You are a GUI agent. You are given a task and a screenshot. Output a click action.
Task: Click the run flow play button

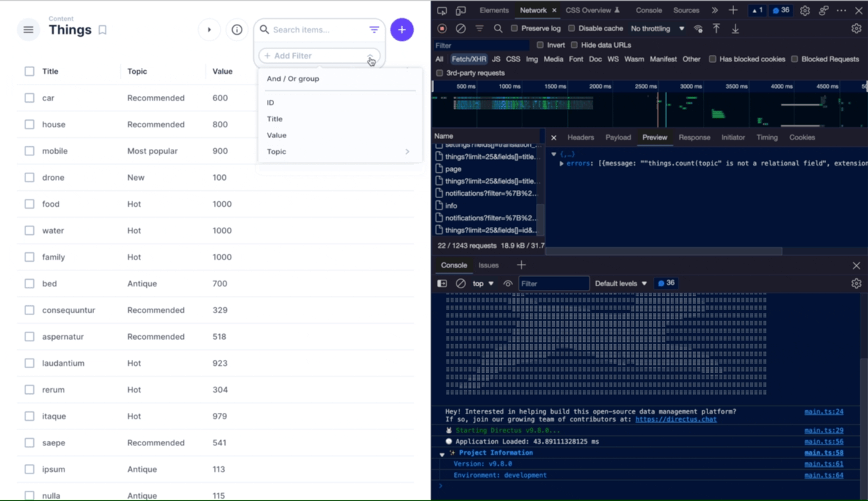click(x=209, y=30)
